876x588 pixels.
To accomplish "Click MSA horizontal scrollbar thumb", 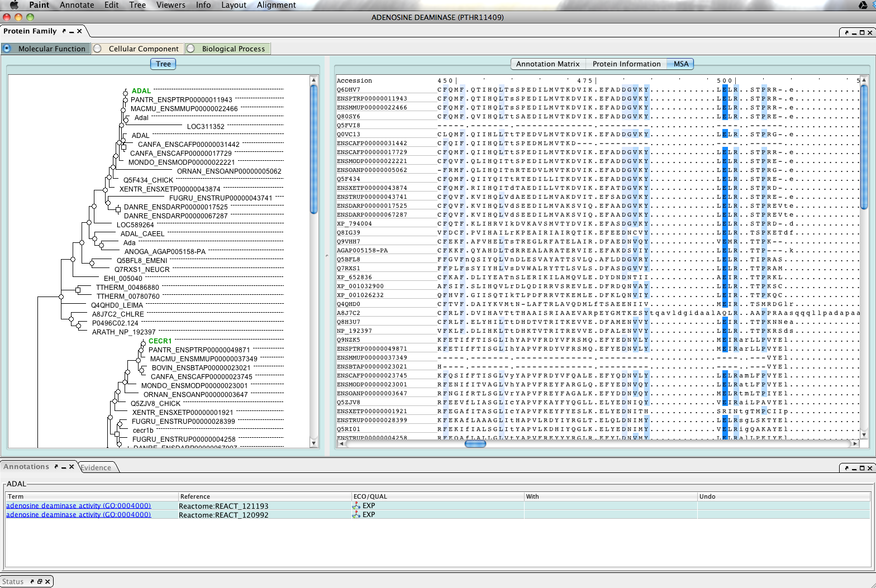I will [475, 443].
